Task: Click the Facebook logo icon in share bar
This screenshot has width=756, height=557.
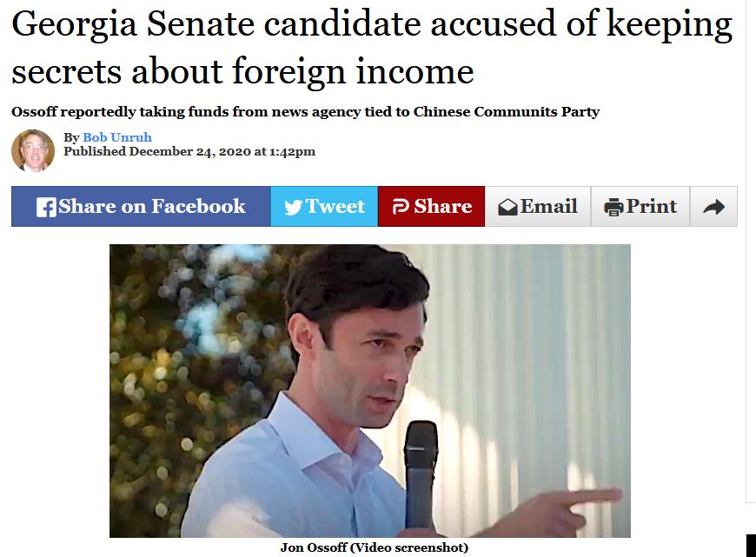Action: (46, 208)
